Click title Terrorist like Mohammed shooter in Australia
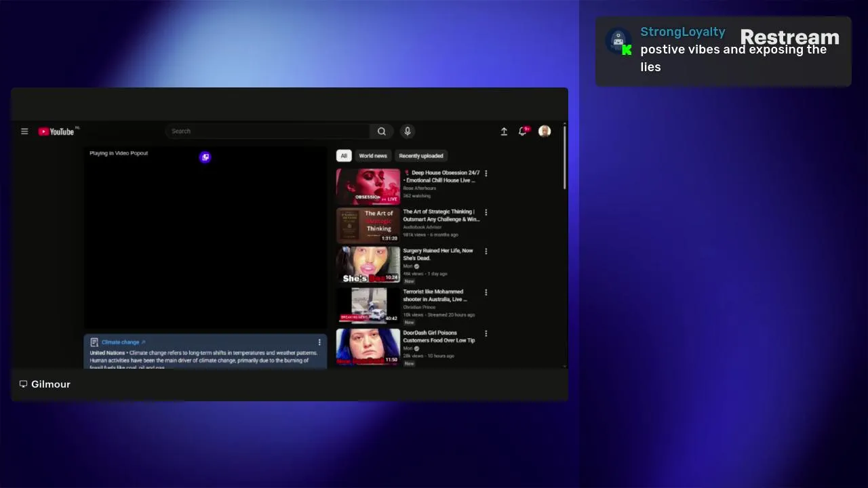 (435, 296)
